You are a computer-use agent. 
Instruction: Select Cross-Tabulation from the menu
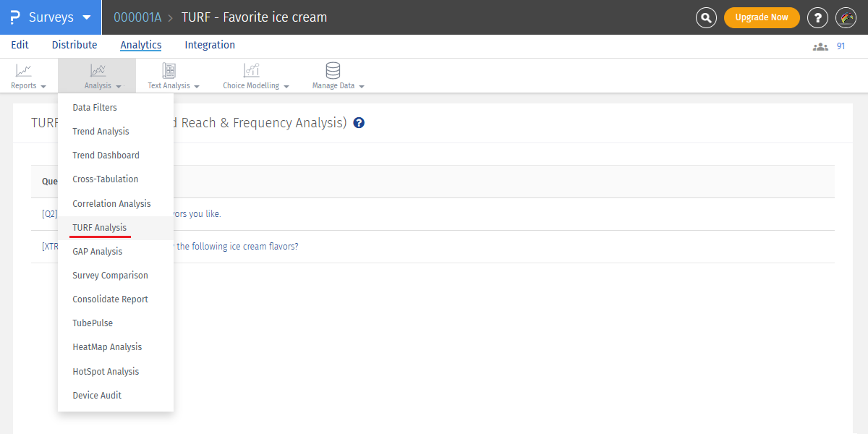pos(106,179)
